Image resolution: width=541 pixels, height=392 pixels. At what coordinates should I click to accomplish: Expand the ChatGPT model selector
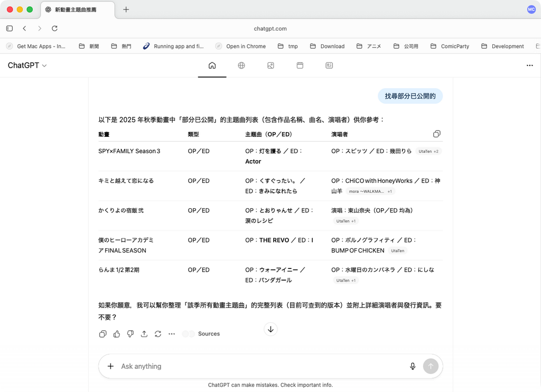tap(27, 66)
